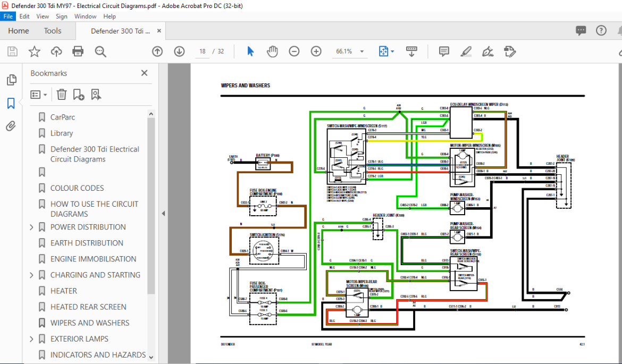Jump to Library bookmark
This screenshot has width=622, height=364.
tap(62, 133)
